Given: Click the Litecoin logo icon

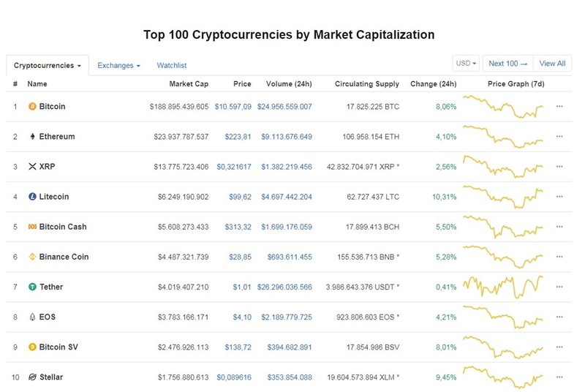Looking at the screenshot, I should click(x=32, y=197).
